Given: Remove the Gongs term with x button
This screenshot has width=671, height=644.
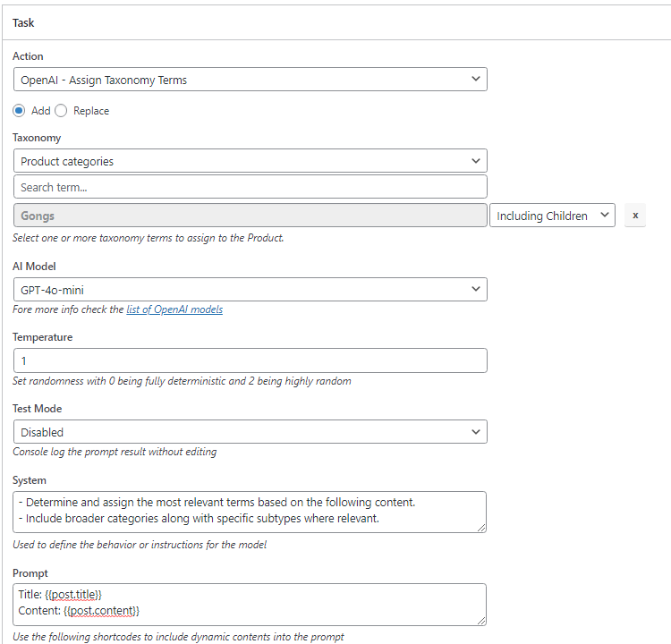Looking at the screenshot, I should [x=634, y=216].
